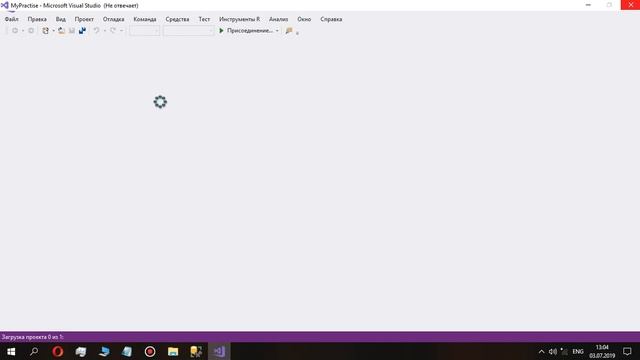640x360 pixels.
Task: Click the Save All toolbar icon
Action: point(82,31)
